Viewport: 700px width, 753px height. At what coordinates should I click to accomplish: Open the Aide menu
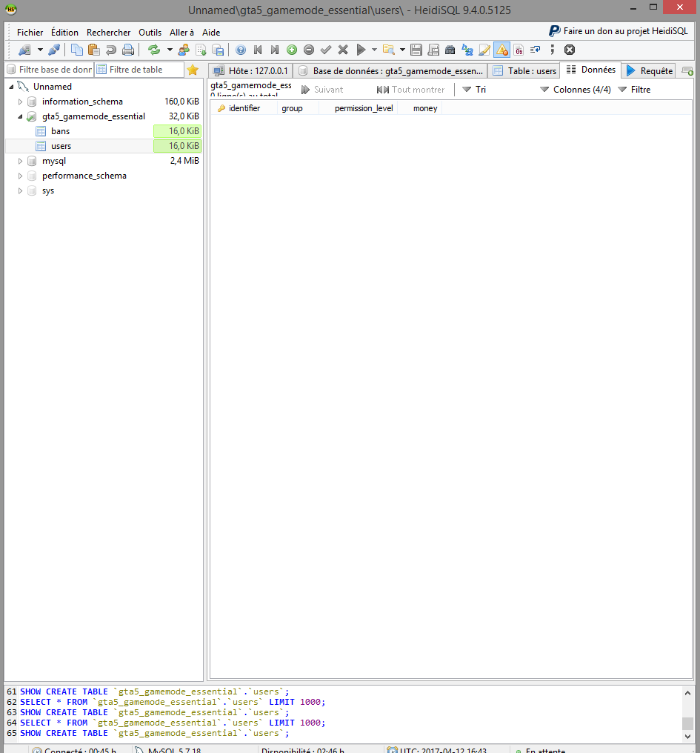211,32
